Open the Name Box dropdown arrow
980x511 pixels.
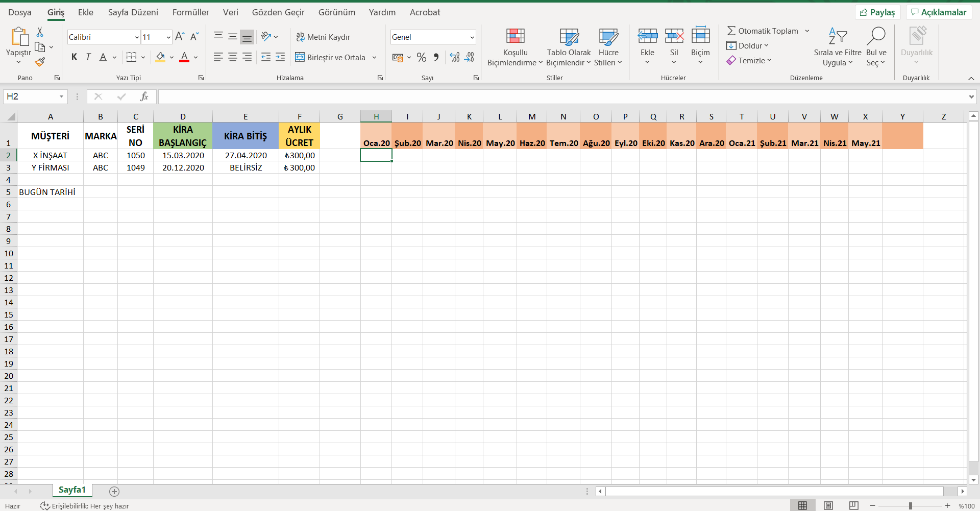tap(61, 96)
